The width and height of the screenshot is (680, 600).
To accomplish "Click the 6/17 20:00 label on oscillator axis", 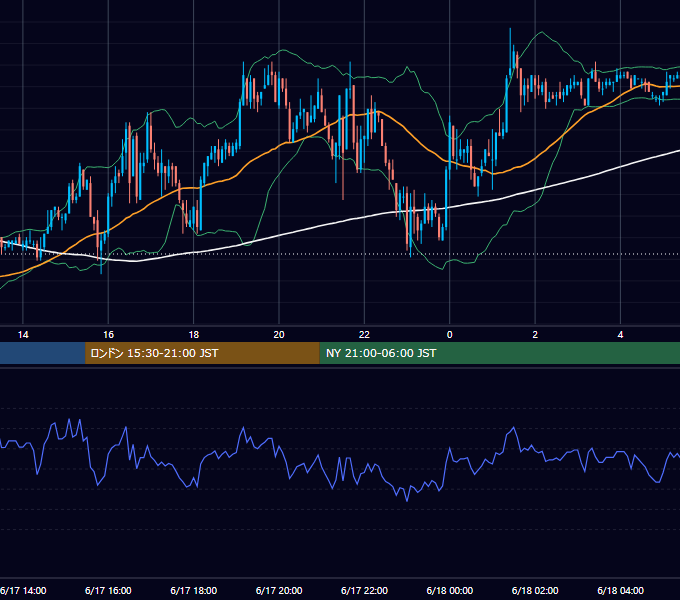I will coord(279,590).
